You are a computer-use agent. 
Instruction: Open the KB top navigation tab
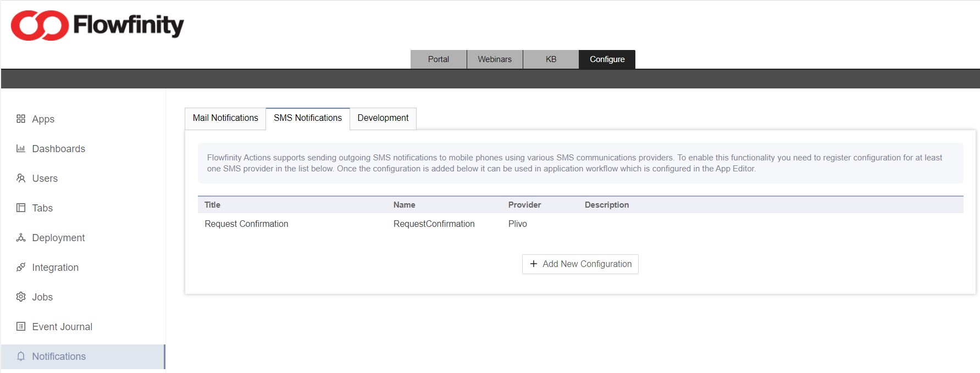[551, 59]
